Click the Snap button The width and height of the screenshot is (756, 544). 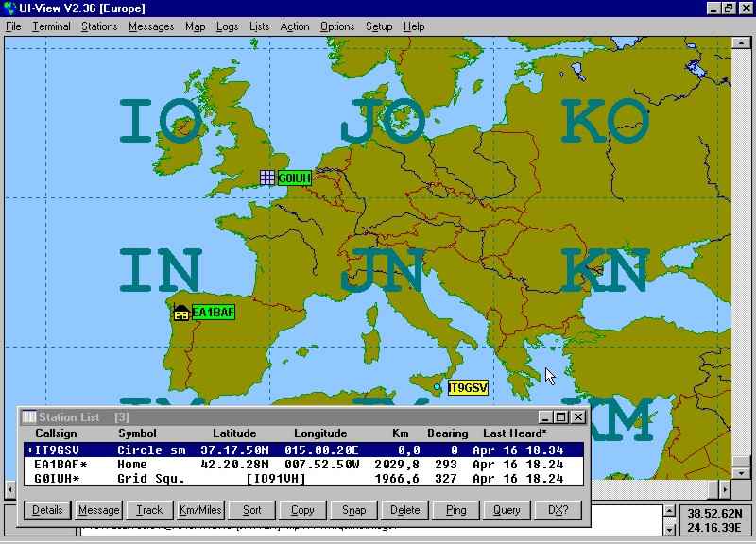pyautogui.click(x=353, y=510)
